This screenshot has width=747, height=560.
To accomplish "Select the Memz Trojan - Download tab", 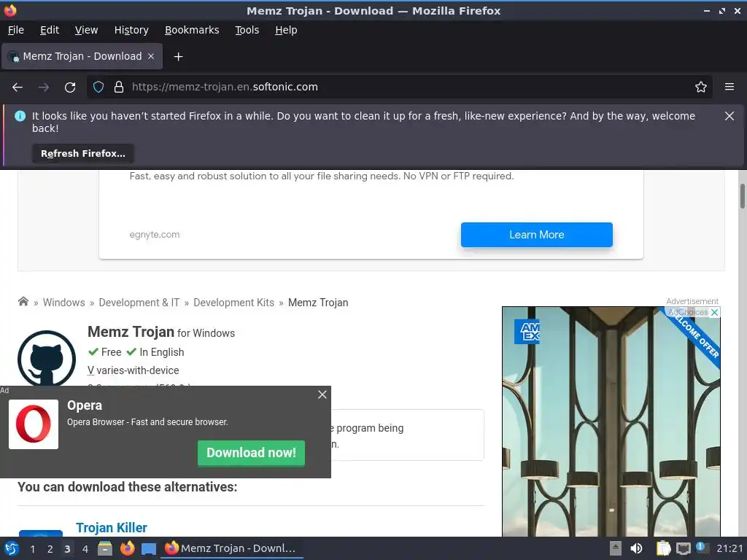I will point(82,56).
